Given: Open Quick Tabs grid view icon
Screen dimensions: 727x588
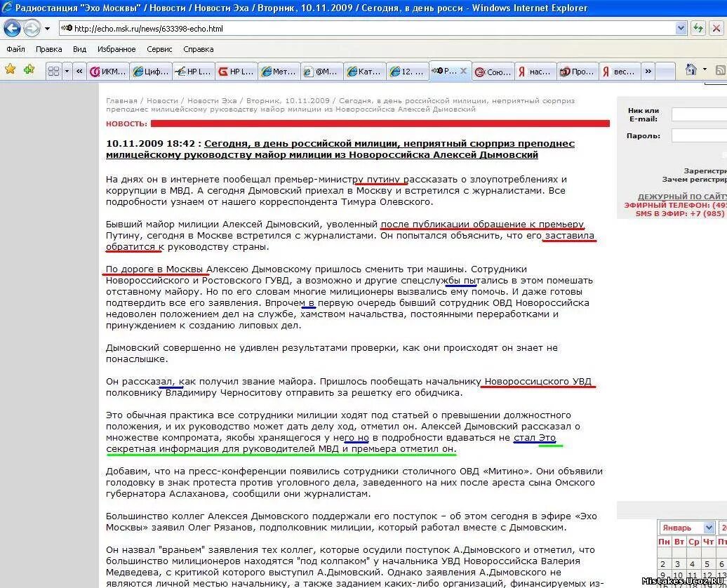Looking at the screenshot, I should coord(54,72).
